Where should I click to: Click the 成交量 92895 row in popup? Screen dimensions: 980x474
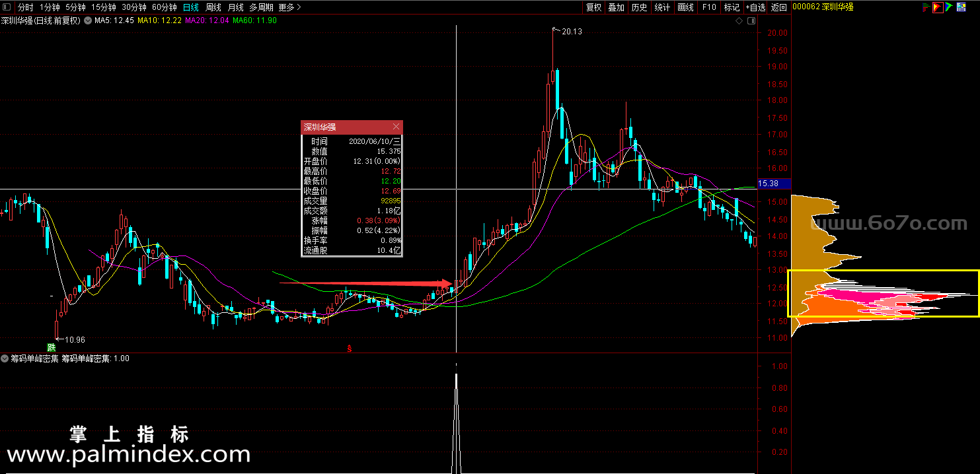pos(352,201)
